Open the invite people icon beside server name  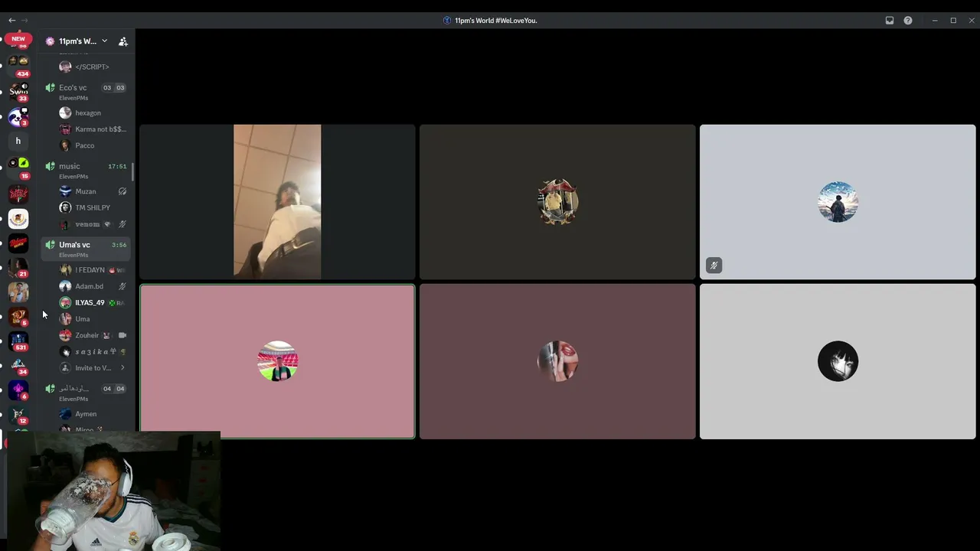(122, 41)
